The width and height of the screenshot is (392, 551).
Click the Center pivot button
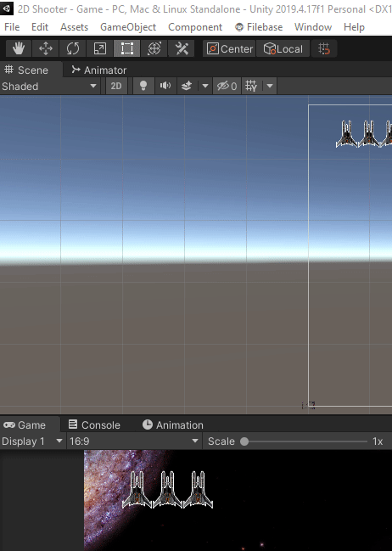(x=229, y=48)
